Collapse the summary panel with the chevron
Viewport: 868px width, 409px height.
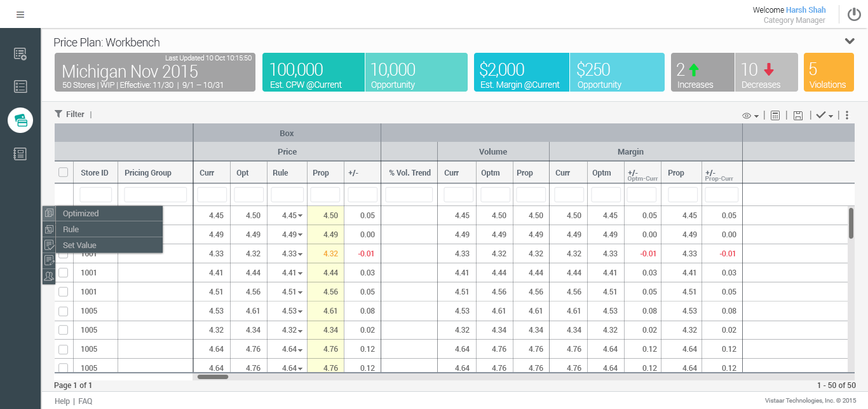[x=850, y=41]
